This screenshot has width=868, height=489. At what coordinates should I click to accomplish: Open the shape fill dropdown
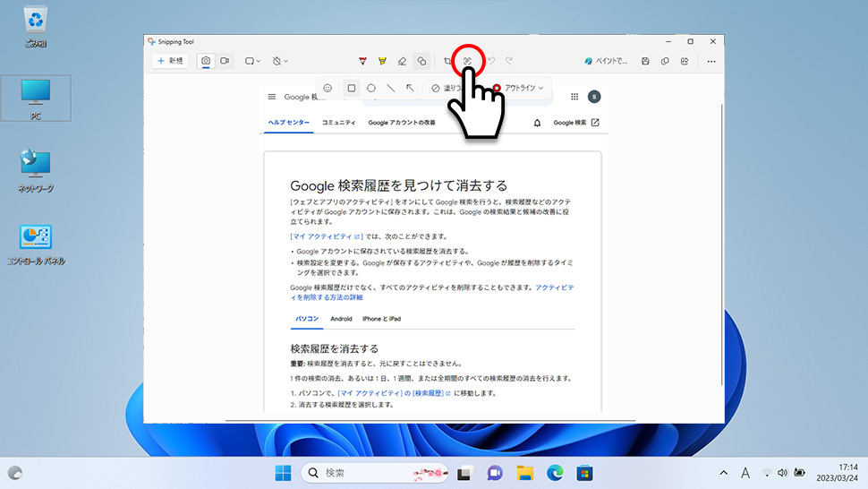click(x=447, y=88)
